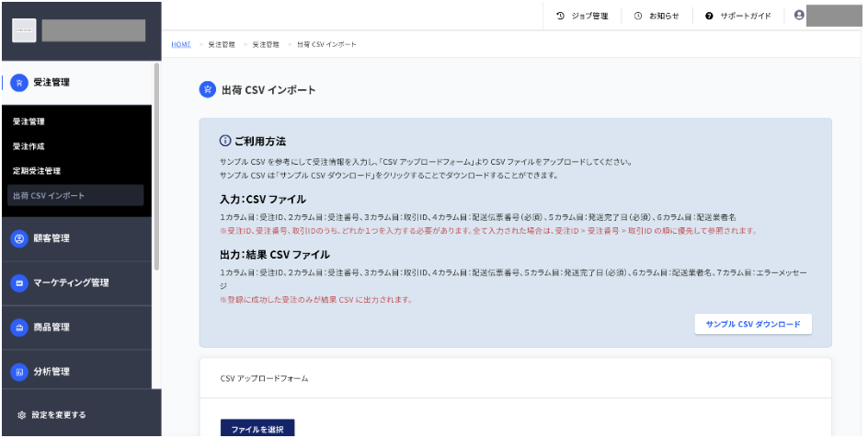Expand the マーケティング管理 sidebar section

point(76,283)
